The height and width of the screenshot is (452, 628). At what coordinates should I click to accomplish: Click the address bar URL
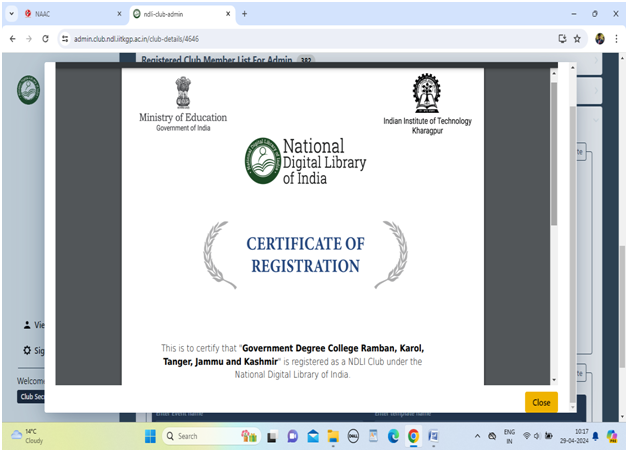(136, 39)
